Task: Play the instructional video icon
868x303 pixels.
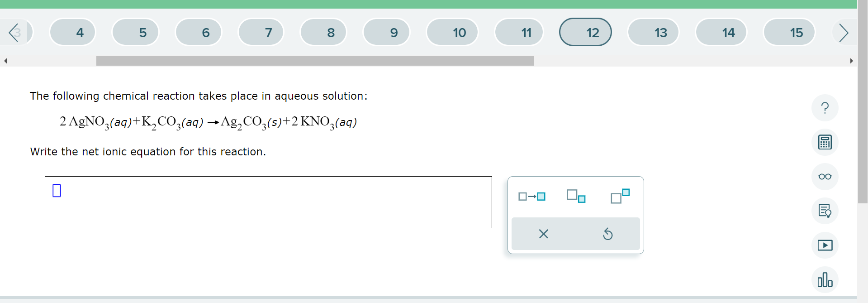Action: click(x=825, y=245)
